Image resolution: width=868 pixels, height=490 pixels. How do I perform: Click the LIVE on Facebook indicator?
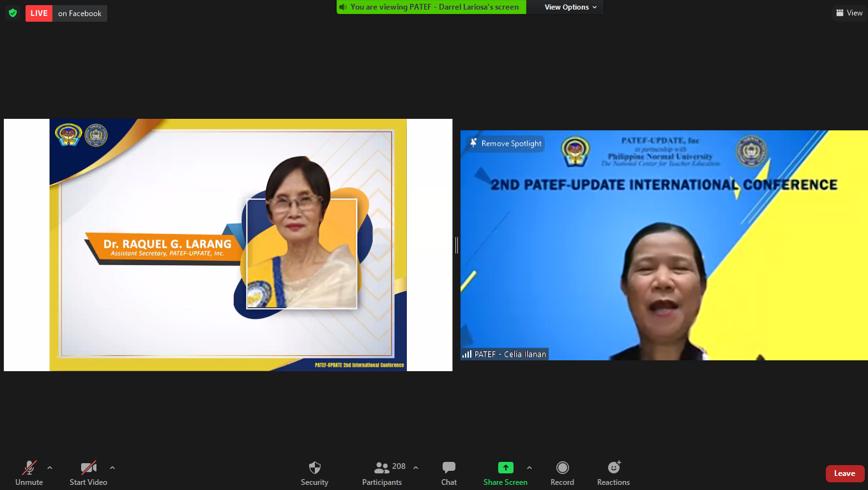[x=66, y=13]
